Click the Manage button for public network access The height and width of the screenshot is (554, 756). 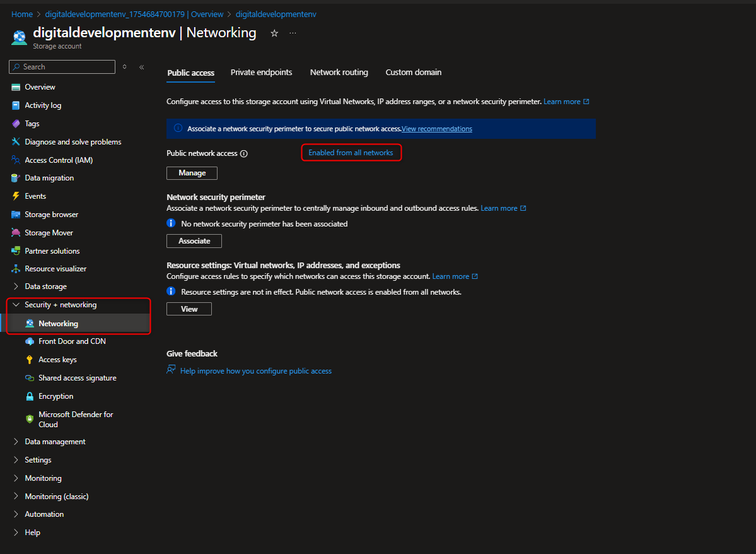click(x=192, y=173)
